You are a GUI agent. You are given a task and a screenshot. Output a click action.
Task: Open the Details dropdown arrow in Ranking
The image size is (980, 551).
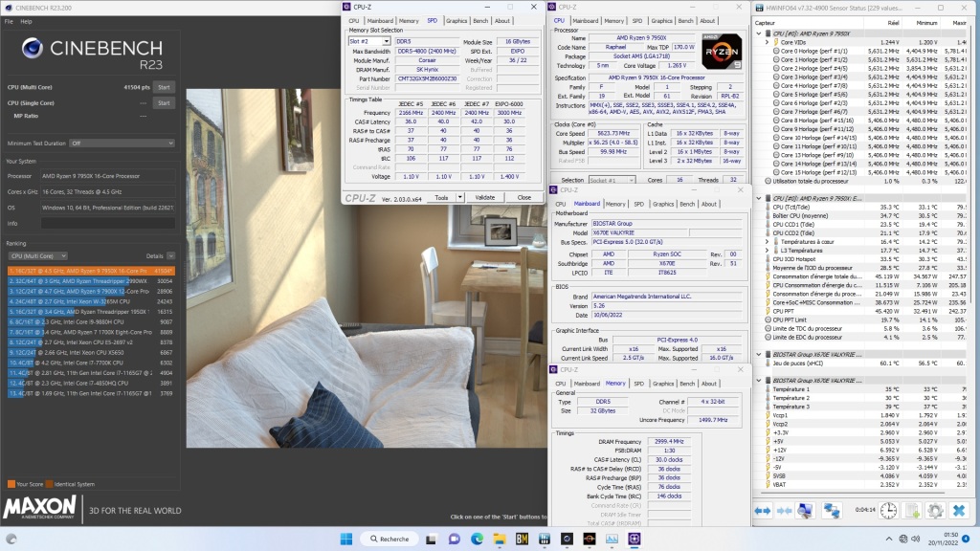[x=170, y=256]
